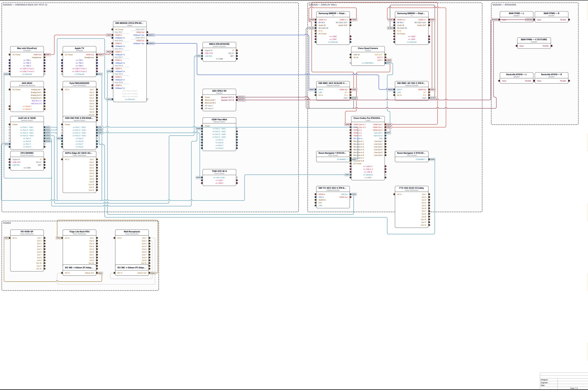Click the Rockville KPS10 — L speaker block
This screenshot has height=390, width=588.
pos(516,78)
